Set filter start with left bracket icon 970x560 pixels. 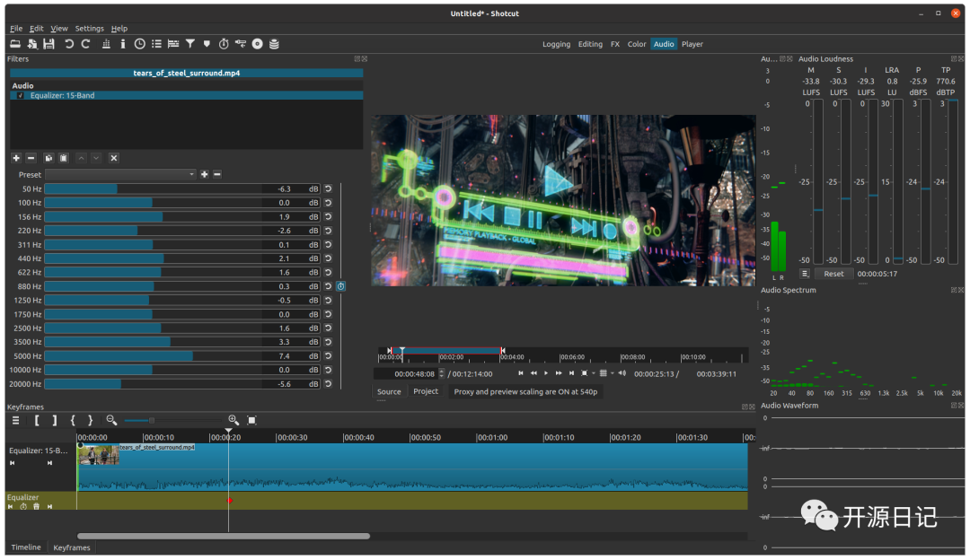click(x=37, y=420)
